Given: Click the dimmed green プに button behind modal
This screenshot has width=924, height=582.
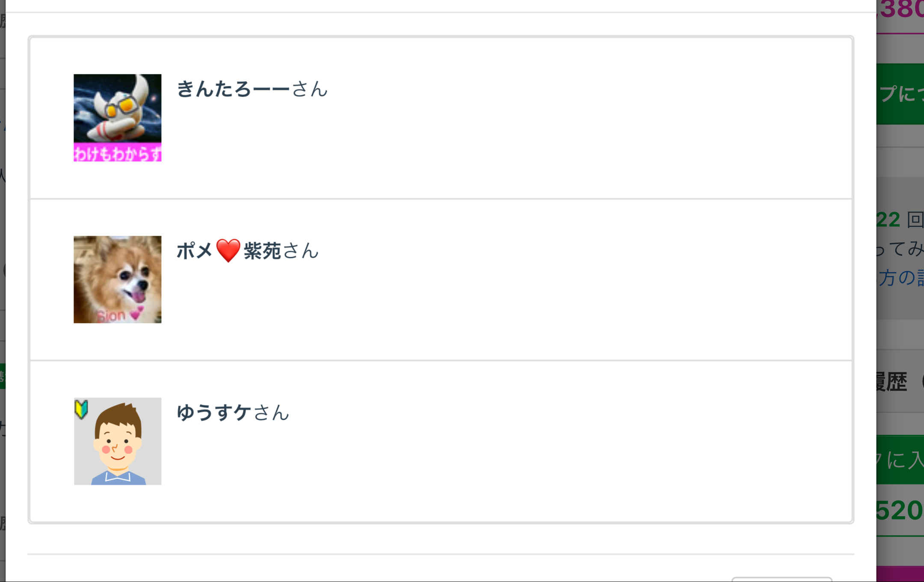Looking at the screenshot, I should click(900, 94).
